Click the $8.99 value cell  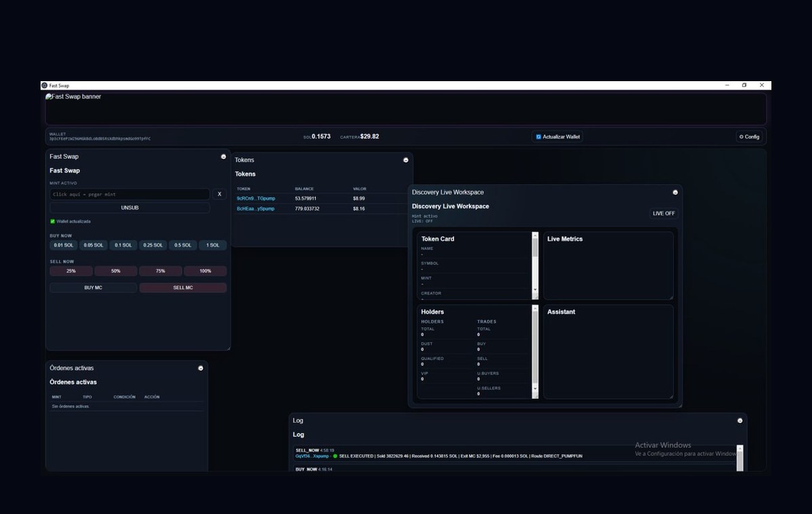tap(359, 198)
